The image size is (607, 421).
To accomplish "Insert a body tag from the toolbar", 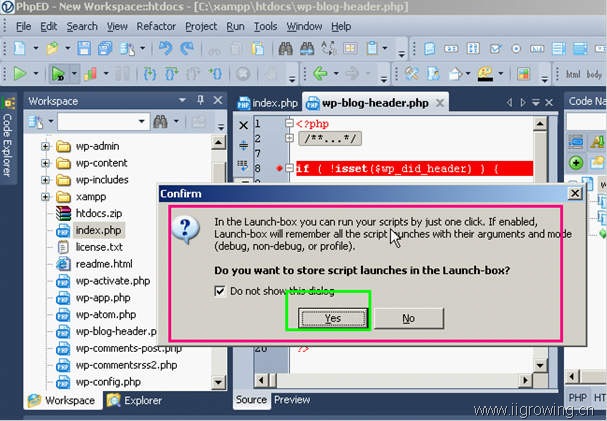I will (593, 74).
